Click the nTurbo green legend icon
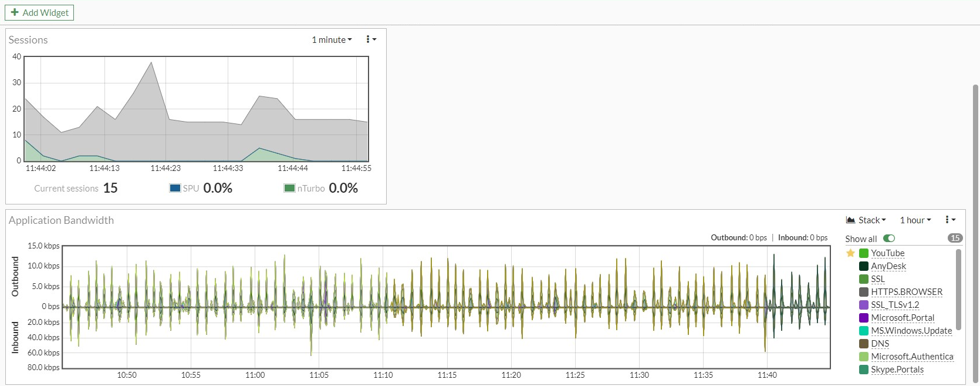This screenshot has width=980, height=386. click(289, 188)
